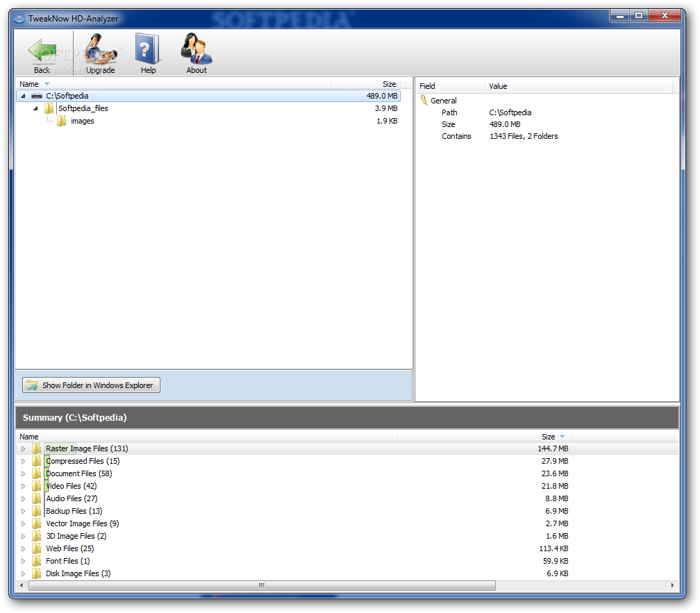Collapse the C:\Softpedia tree node
Screen dimensions: 700x613
coord(23,96)
